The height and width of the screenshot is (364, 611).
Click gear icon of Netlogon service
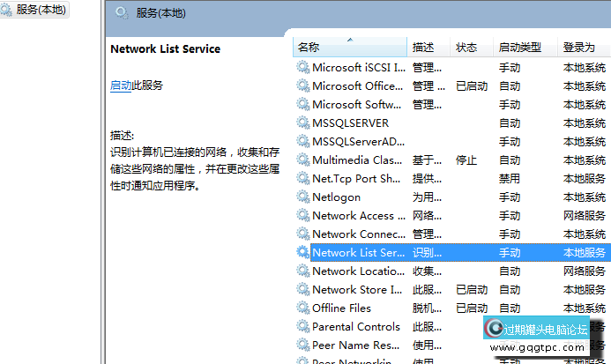point(302,197)
